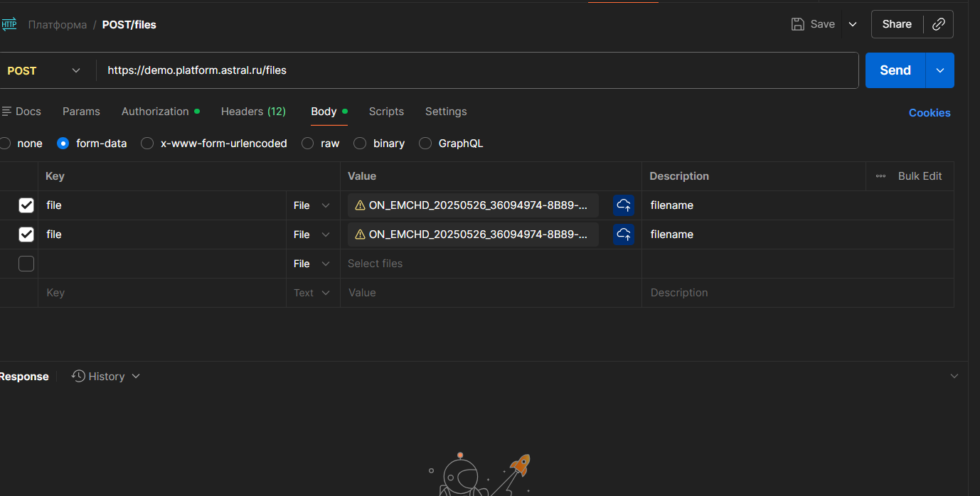Change type dropdown in first file row
Viewport: 980px width, 496px height.
pos(312,205)
